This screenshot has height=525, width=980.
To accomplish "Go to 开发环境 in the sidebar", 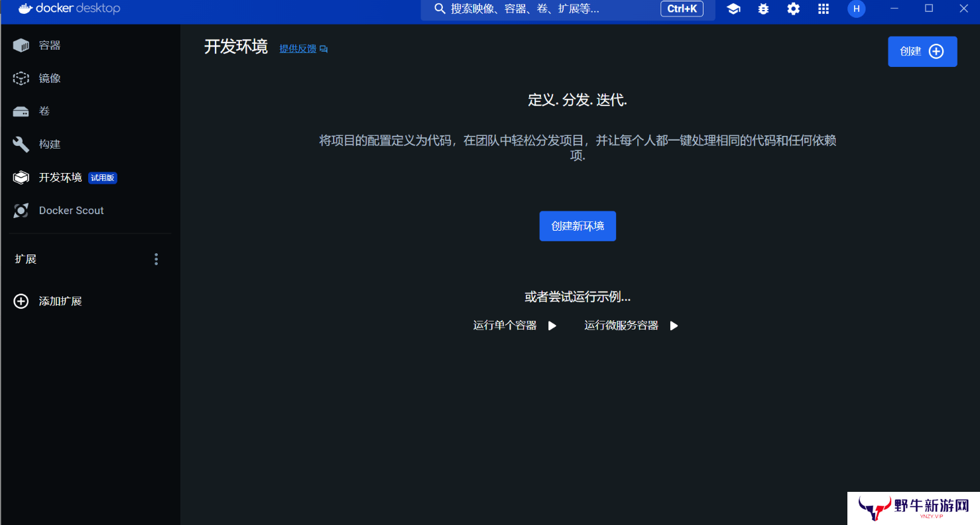I will click(x=60, y=177).
